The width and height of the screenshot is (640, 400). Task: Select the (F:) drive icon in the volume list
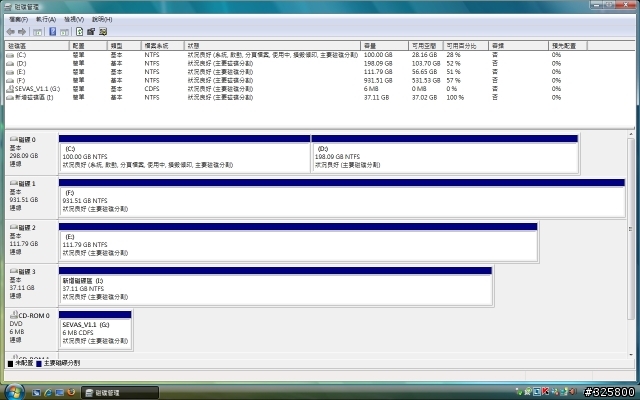coord(10,81)
